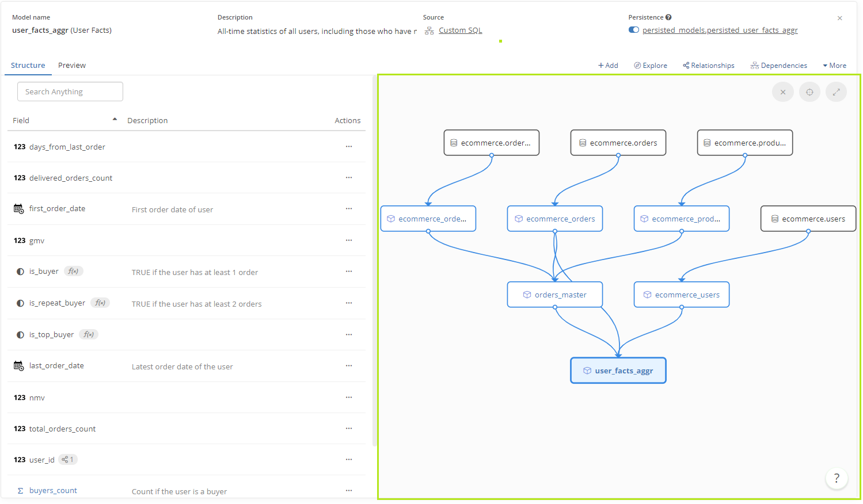Click the field list vertical scrollbar

374,262
